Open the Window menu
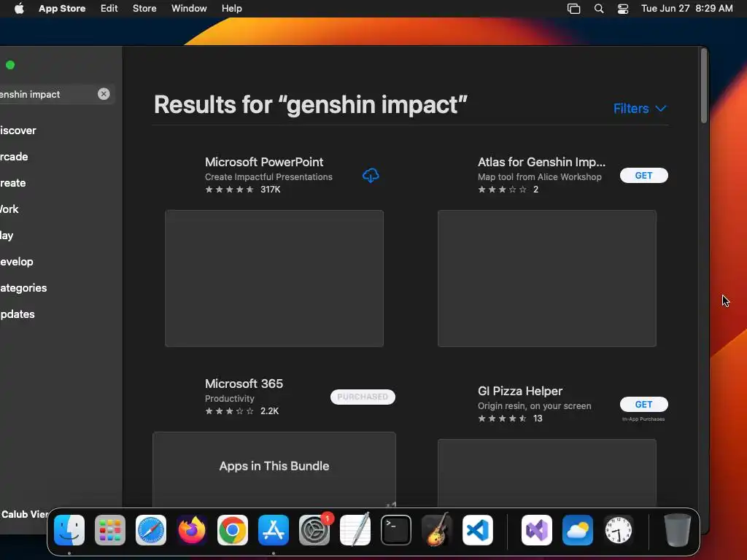 pos(189,9)
